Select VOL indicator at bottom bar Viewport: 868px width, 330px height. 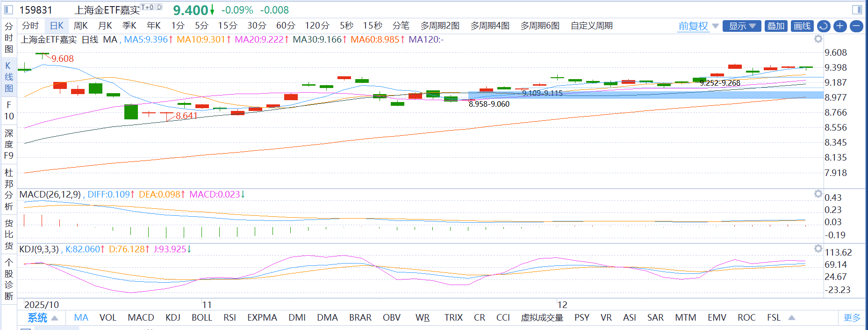tap(108, 318)
